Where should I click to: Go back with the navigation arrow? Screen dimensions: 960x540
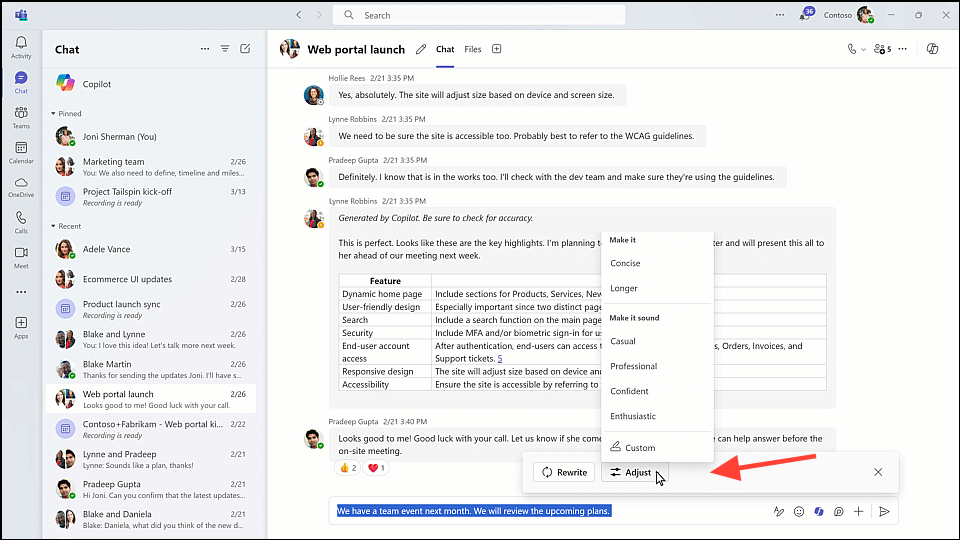coord(299,15)
